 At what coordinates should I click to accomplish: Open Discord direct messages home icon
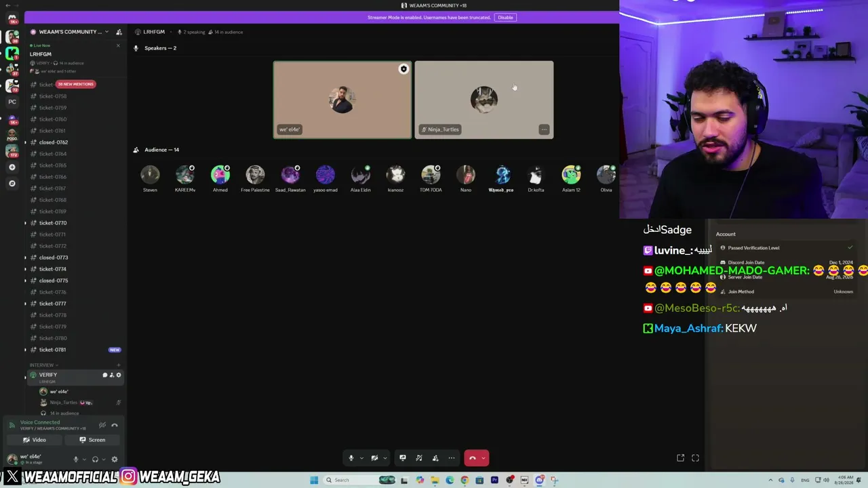click(12, 18)
